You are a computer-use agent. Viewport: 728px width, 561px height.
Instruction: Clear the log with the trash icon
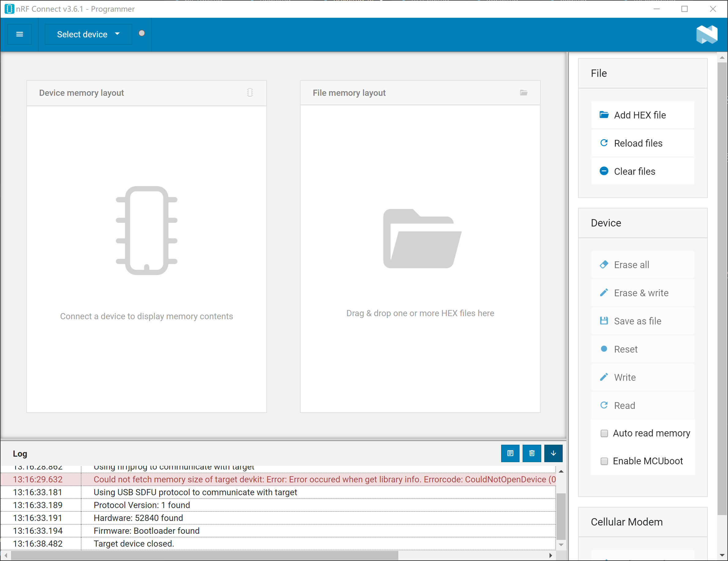tap(532, 453)
